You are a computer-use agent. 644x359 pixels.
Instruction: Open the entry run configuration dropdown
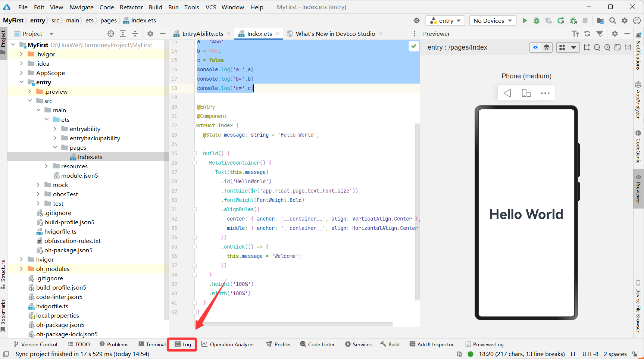click(x=446, y=21)
